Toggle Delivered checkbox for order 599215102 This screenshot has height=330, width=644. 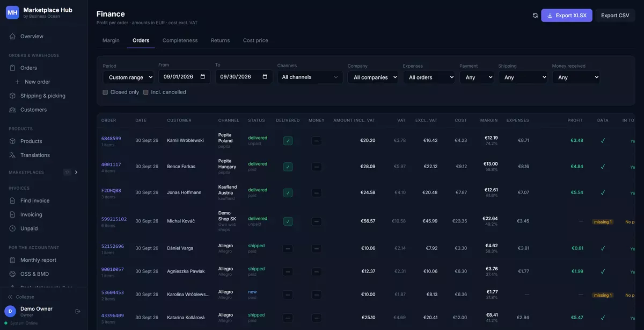coord(288,221)
